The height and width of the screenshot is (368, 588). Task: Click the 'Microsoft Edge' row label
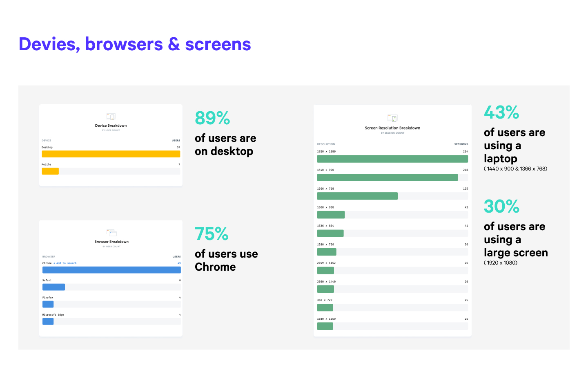click(x=53, y=315)
